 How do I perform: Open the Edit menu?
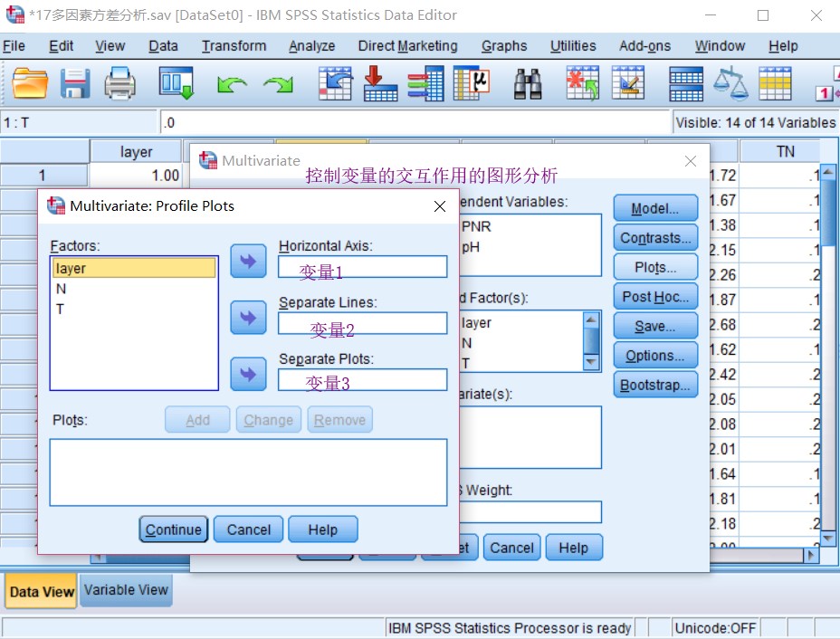(x=61, y=46)
